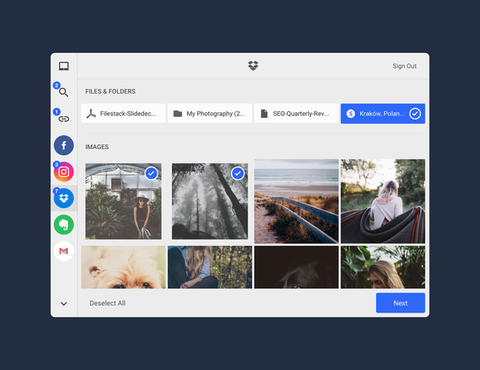The image size is (480, 370).
Task: Select the SEO-Quarterly-Rev document
Action: 296,114
